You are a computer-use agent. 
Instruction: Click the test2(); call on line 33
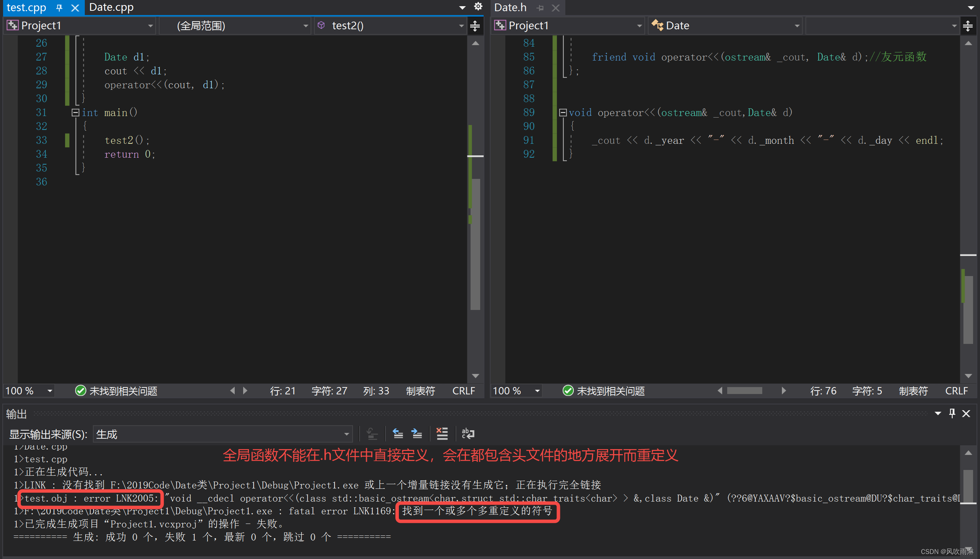pos(127,140)
